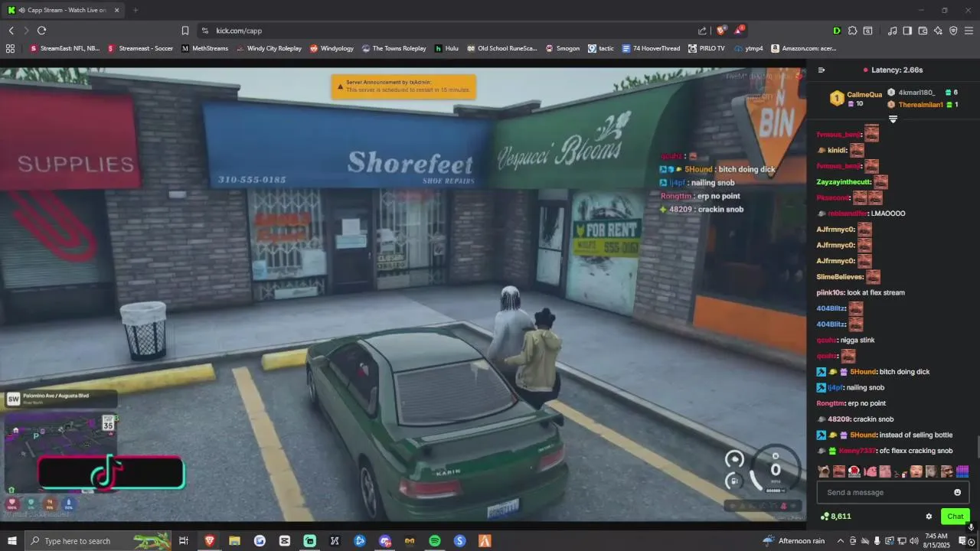Bookmark this page with the bookmark icon

185,31
